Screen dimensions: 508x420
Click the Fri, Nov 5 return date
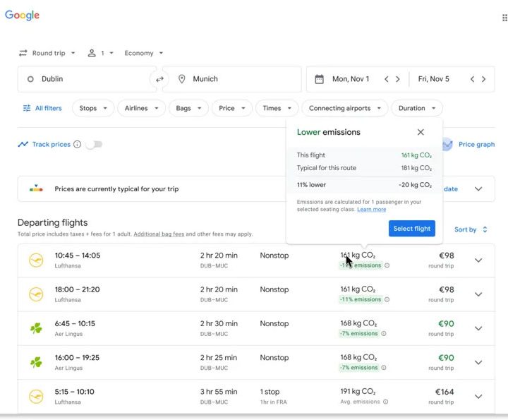point(433,79)
